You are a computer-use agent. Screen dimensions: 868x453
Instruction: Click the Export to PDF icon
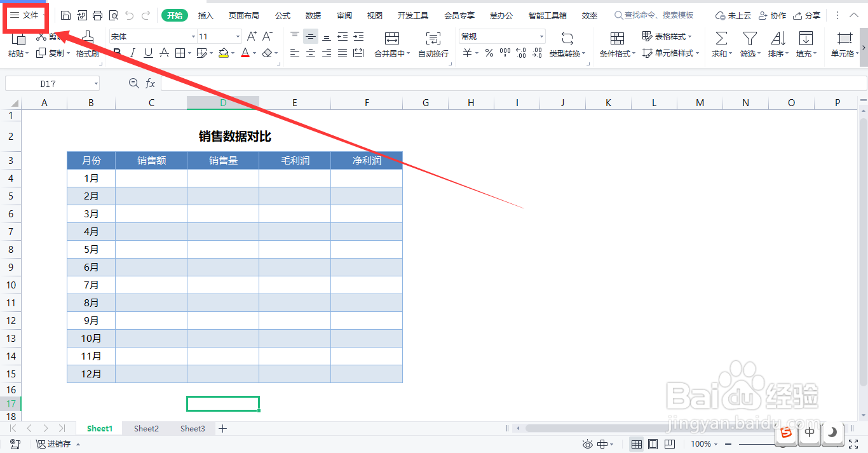(x=81, y=15)
